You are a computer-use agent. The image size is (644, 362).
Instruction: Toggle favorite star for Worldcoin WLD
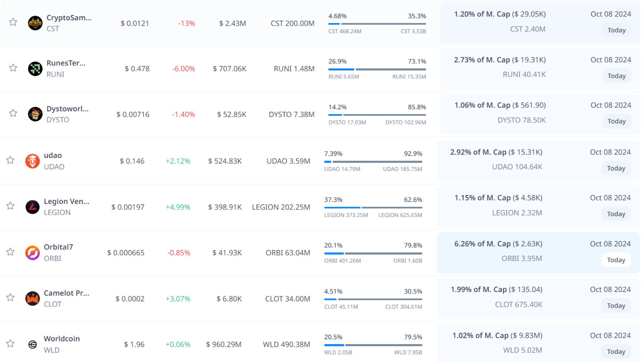click(x=10, y=344)
